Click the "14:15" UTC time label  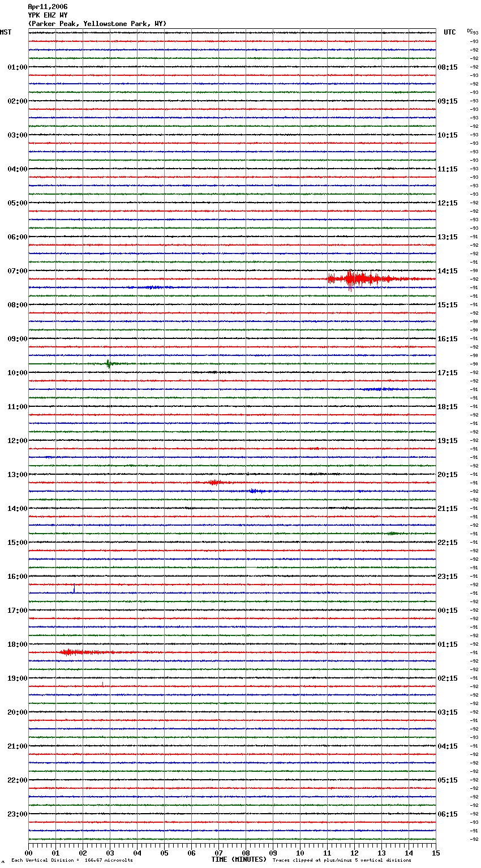coord(448,271)
